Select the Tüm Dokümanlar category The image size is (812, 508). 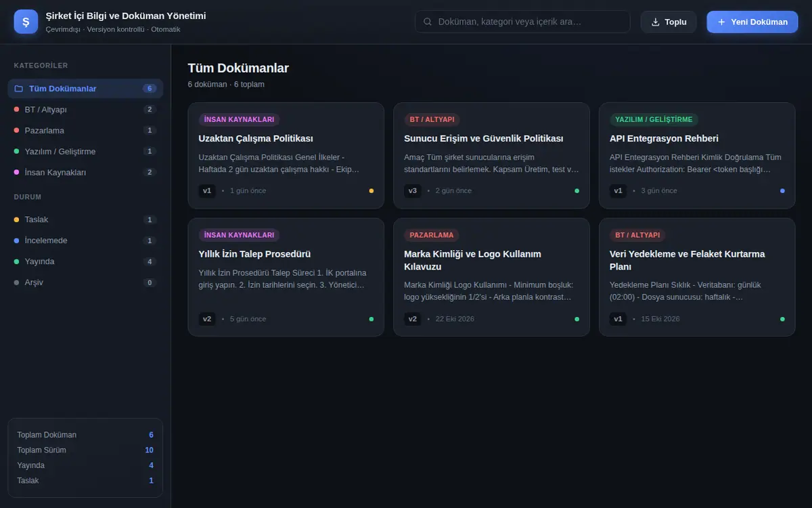(x=85, y=89)
